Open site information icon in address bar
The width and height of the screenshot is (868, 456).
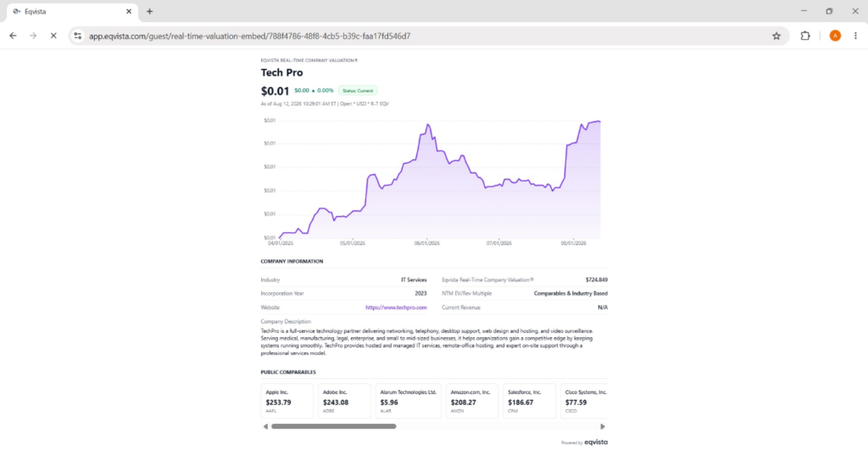[77, 36]
